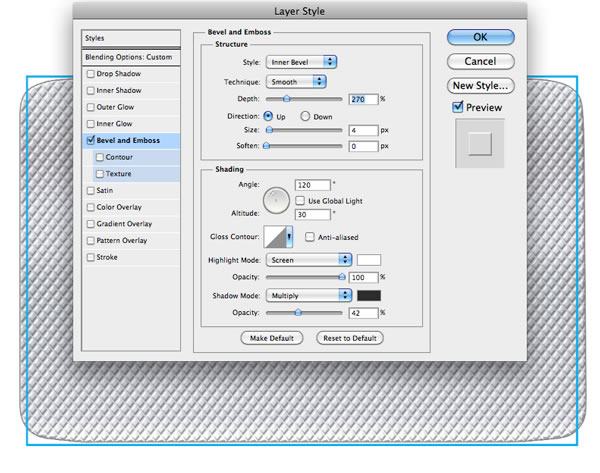
Task: Enable the Contour sub-option checkbox
Action: click(x=100, y=157)
